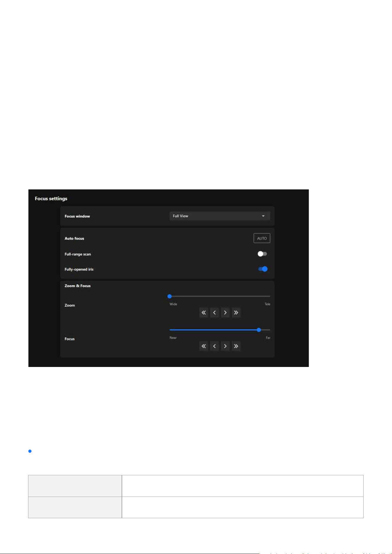
Task: Click Focus single-right step arrow
Action: 225,346
